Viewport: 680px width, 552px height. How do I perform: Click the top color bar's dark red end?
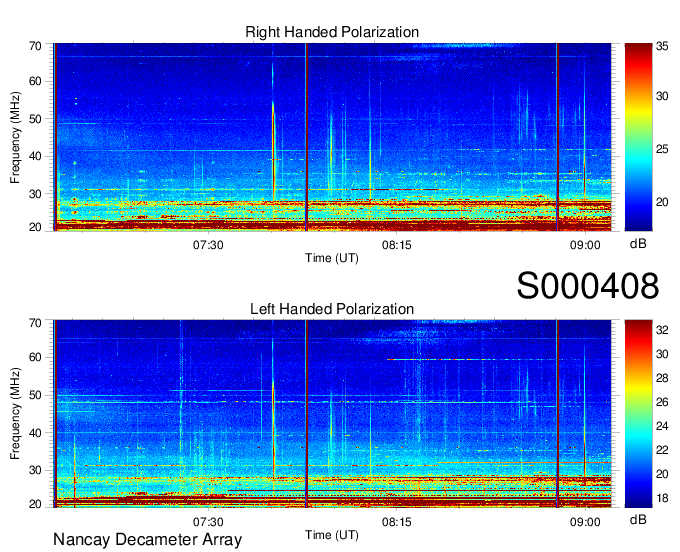coord(638,48)
